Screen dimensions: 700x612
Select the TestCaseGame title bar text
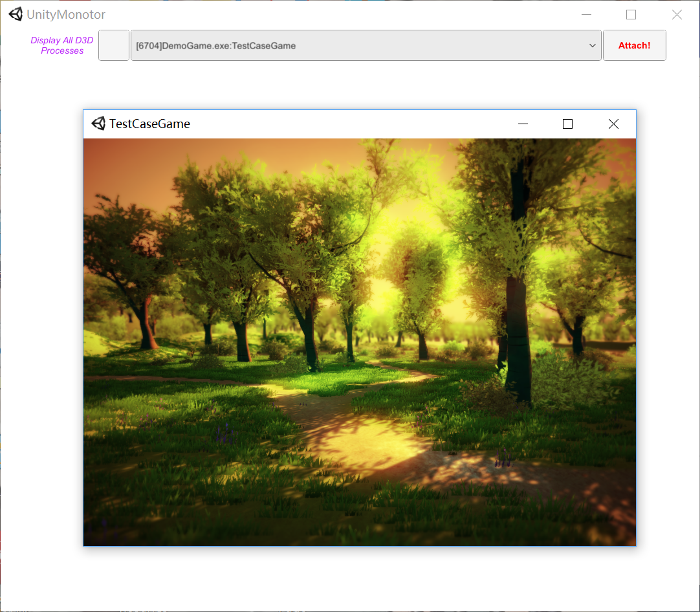(x=149, y=124)
